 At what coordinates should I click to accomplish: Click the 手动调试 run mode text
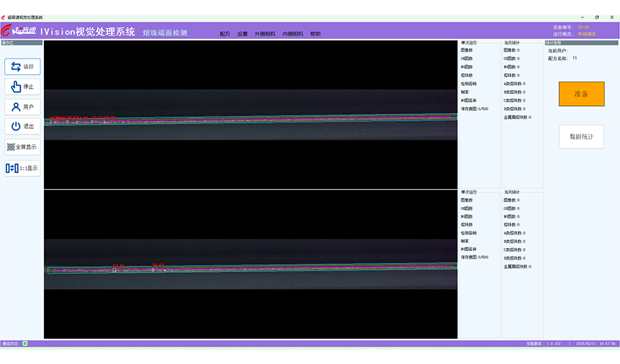pos(586,33)
